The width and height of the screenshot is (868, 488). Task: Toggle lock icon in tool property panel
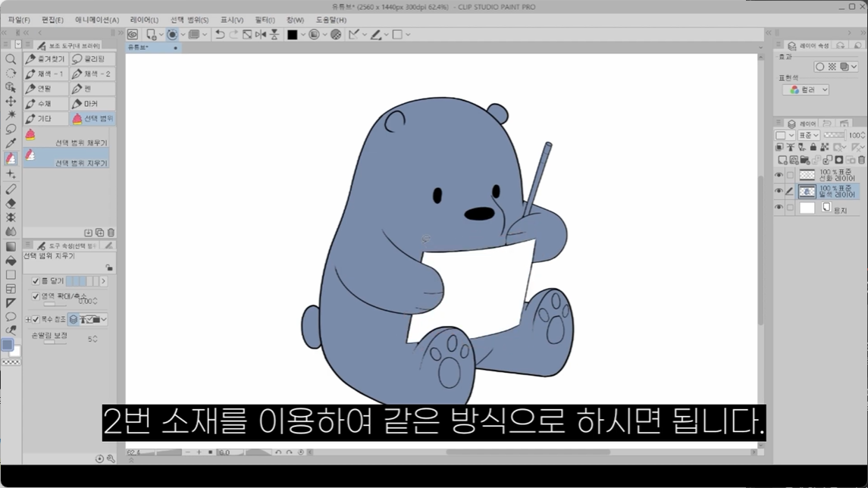pos(109,267)
